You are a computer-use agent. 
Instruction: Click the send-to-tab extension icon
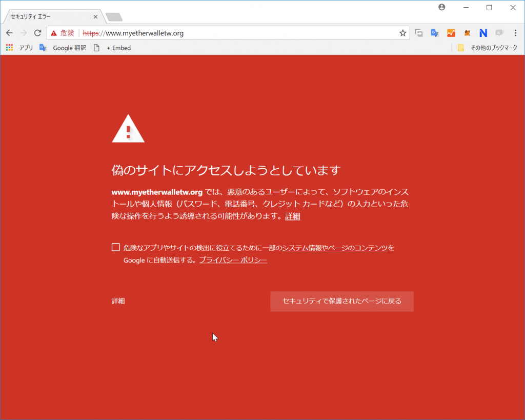(x=419, y=32)
